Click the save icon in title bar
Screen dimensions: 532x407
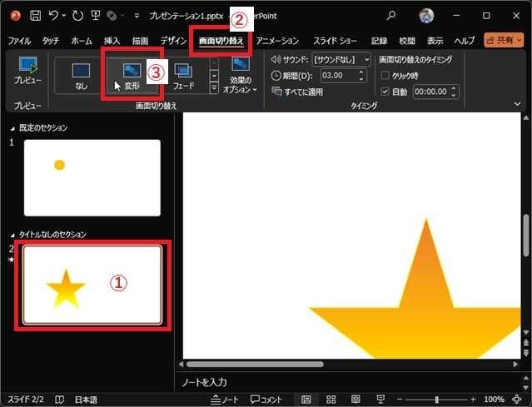pyautogui.click(x=35, y=16)
